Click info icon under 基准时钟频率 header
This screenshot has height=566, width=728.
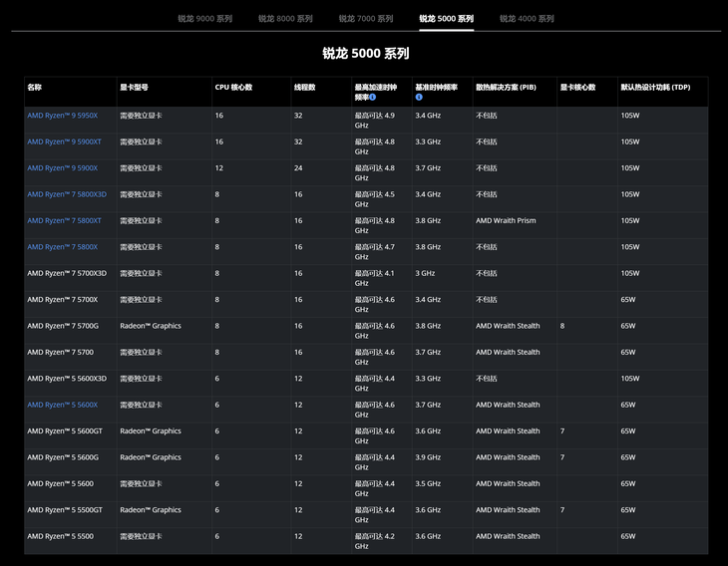(x=419, y=98)
